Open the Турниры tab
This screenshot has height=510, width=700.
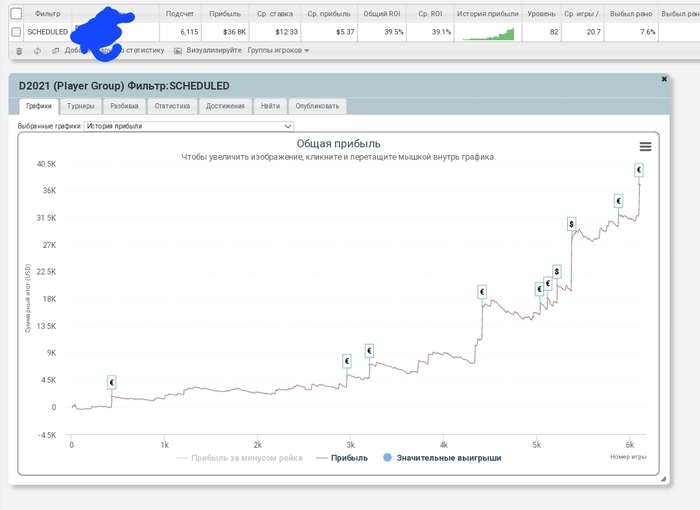click(x=81, y=106)
